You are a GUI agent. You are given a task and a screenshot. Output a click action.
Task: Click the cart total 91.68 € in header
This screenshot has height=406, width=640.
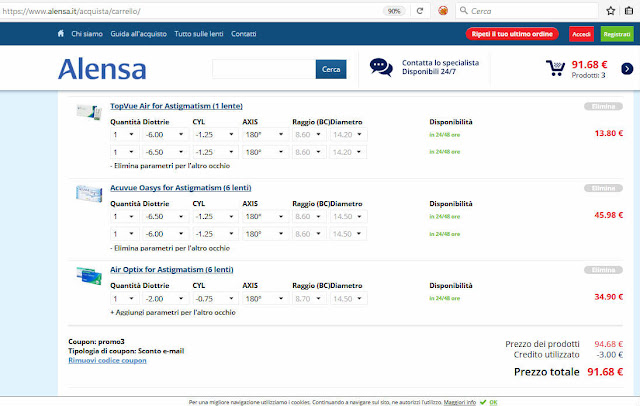pos(589,64)
